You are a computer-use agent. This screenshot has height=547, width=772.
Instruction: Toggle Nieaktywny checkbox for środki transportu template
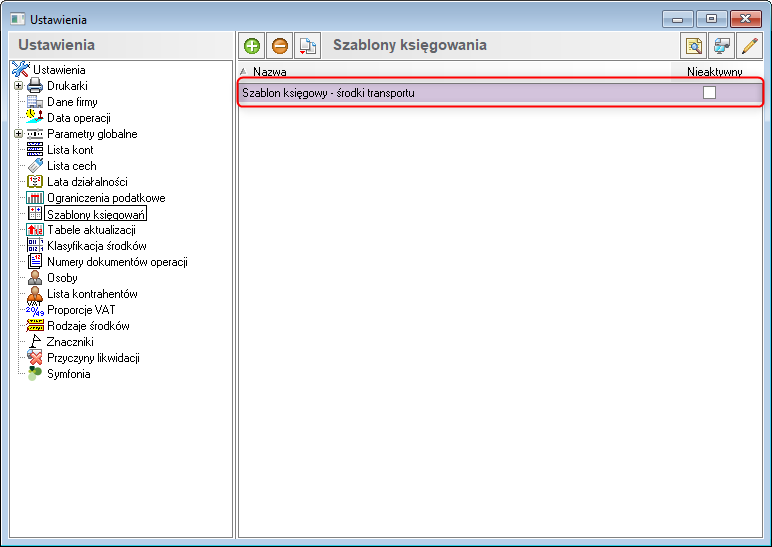click(709, 93)
